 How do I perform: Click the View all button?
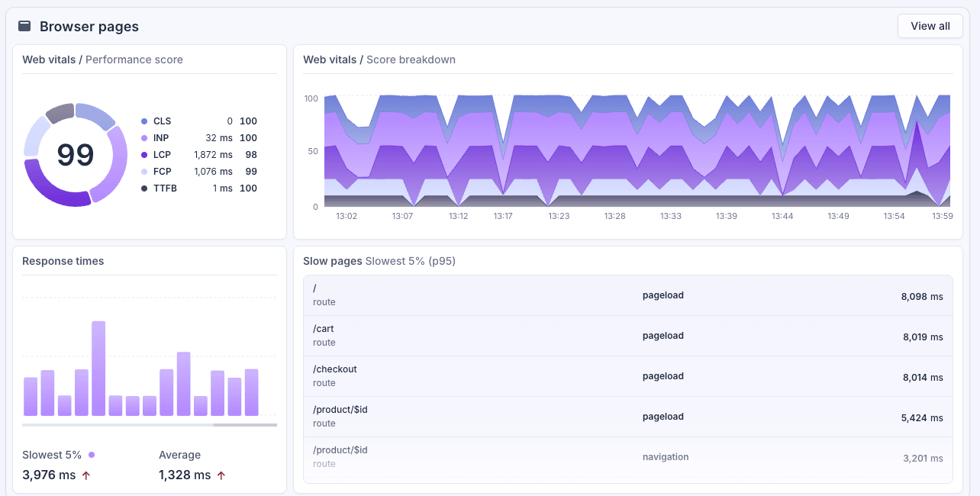pos(930,26)
